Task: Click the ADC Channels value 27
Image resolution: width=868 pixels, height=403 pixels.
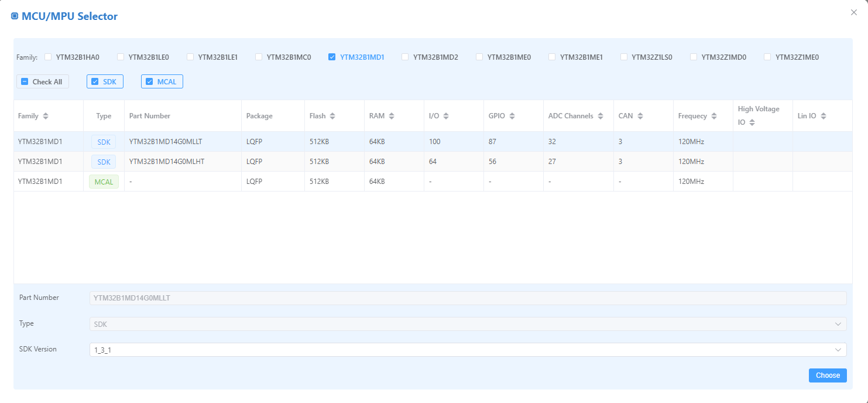Action: (x=553, y=162)
